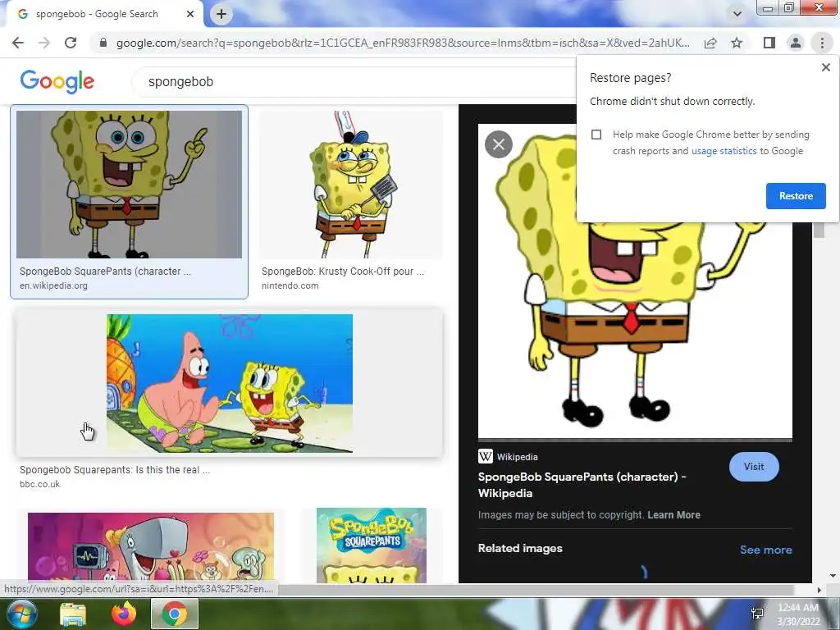This screenshot has width=840, height=630.
Task: Focus the spongebob search box
Action: coord(354,82)
